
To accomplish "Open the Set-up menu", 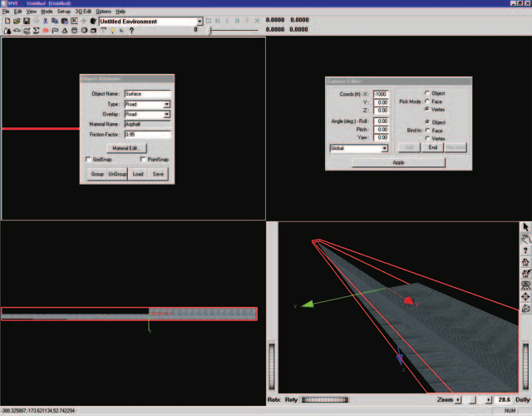I will (x=64, y=12).
